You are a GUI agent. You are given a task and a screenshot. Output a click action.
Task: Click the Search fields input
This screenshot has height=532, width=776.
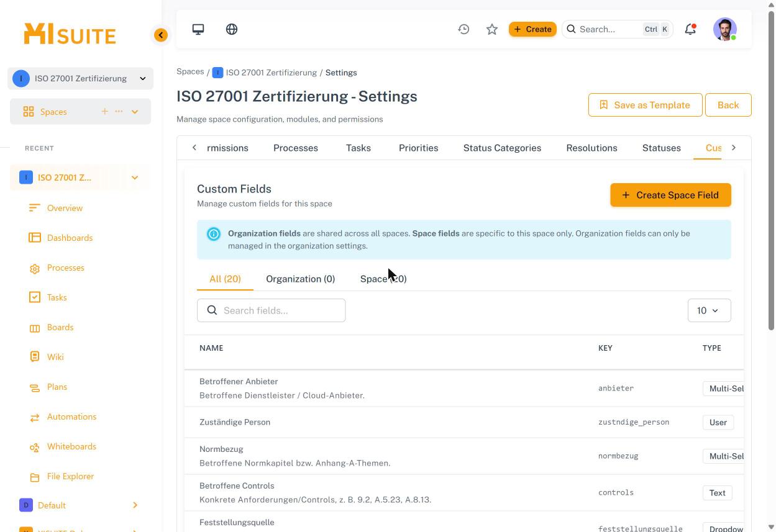click(271, 310)
